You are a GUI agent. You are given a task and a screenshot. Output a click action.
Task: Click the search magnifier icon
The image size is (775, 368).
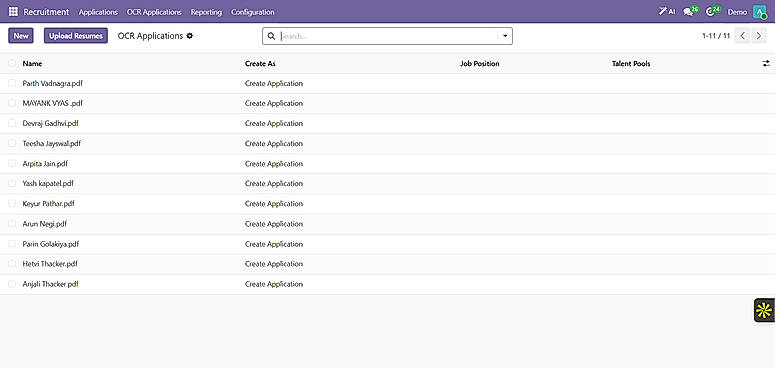(271, 36)
